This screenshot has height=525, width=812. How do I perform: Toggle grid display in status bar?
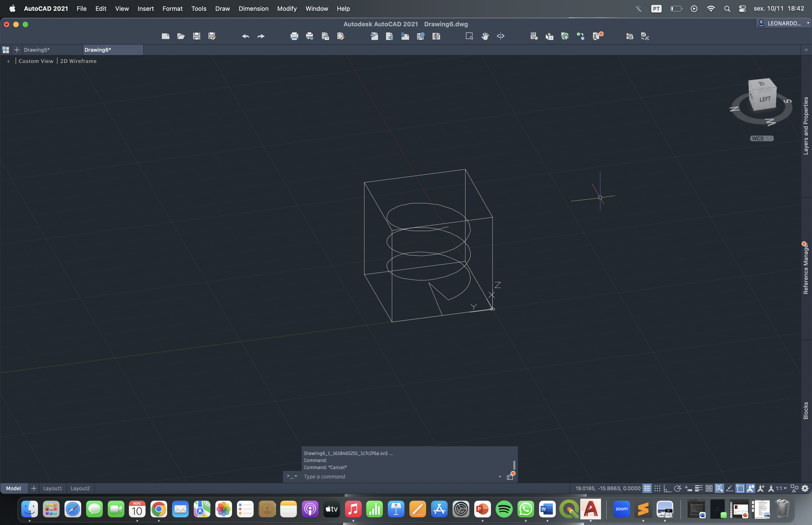[647, 488]
